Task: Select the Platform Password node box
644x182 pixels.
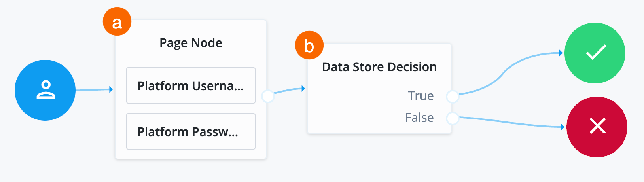Action: [191, 131]
